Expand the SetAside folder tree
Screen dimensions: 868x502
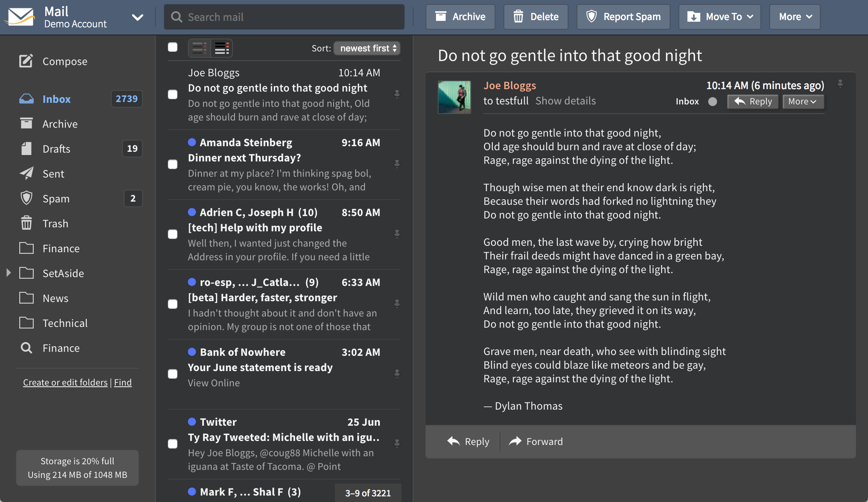click(9, 273)
